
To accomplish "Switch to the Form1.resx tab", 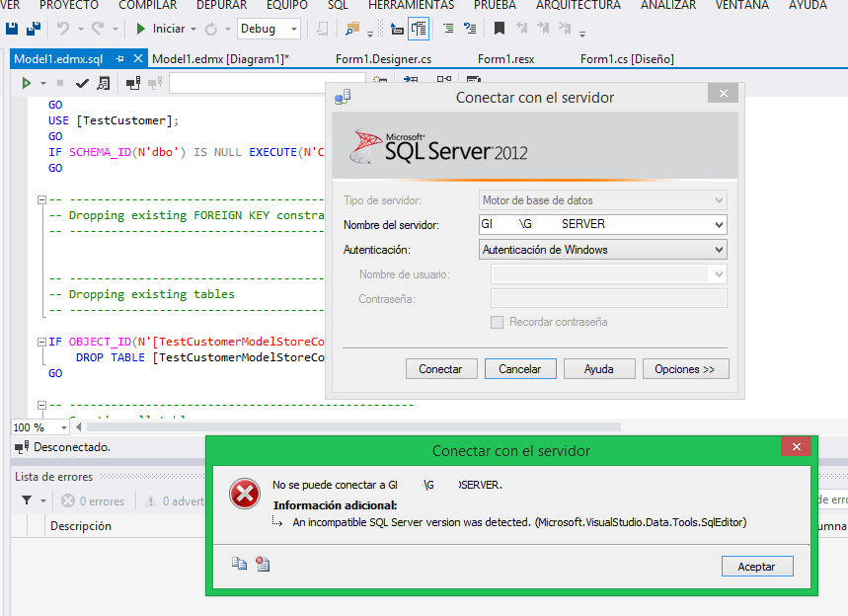I will point(506,59).
